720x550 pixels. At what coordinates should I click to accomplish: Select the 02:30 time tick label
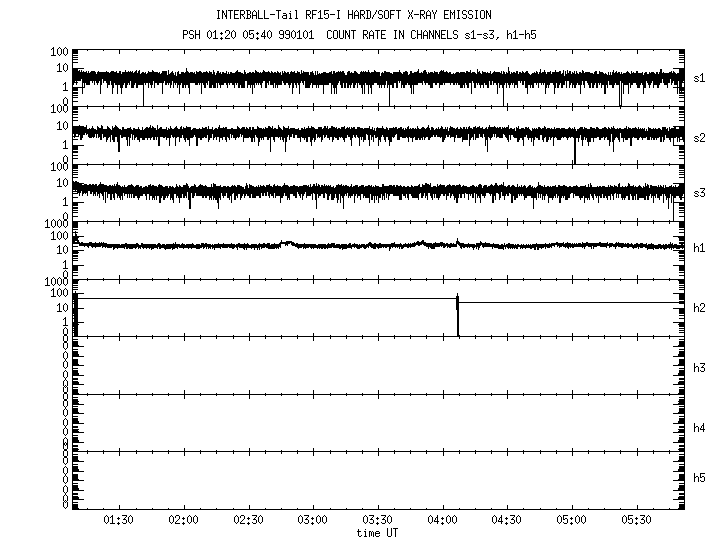coord(248,521)
